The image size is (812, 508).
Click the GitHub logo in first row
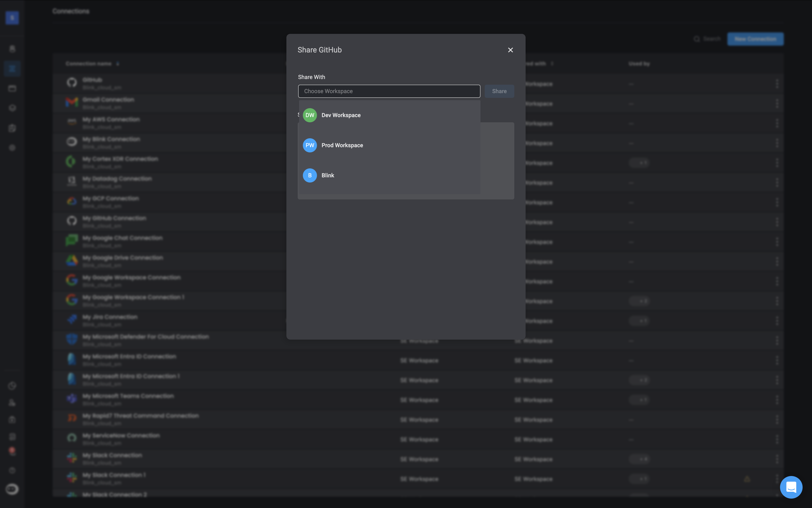click(x=72, y=82)
